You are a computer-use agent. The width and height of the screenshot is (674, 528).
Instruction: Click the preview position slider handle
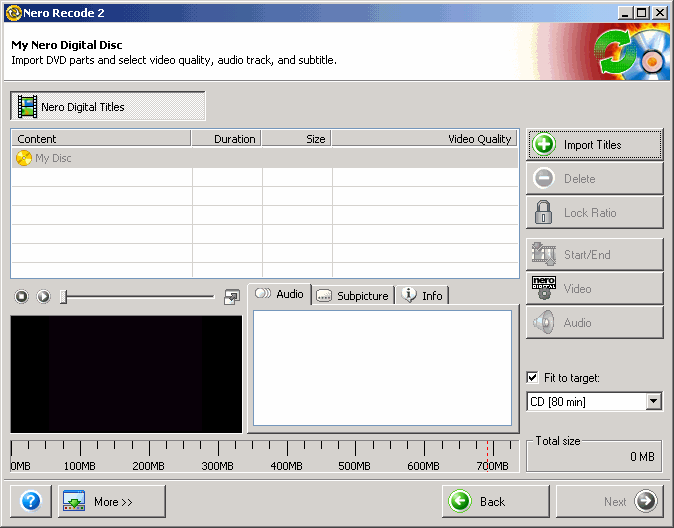click(x=63, y=296)
